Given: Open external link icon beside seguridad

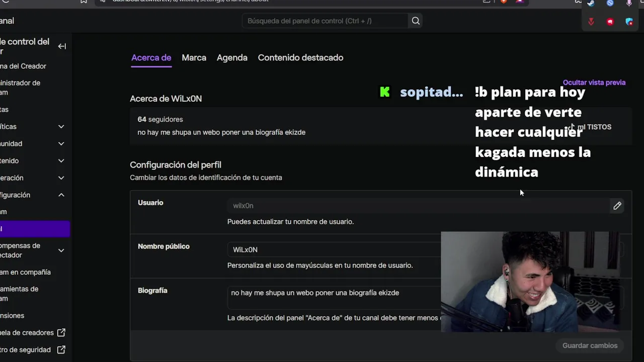Looking at the screenshot, I should tap(61, 350).
